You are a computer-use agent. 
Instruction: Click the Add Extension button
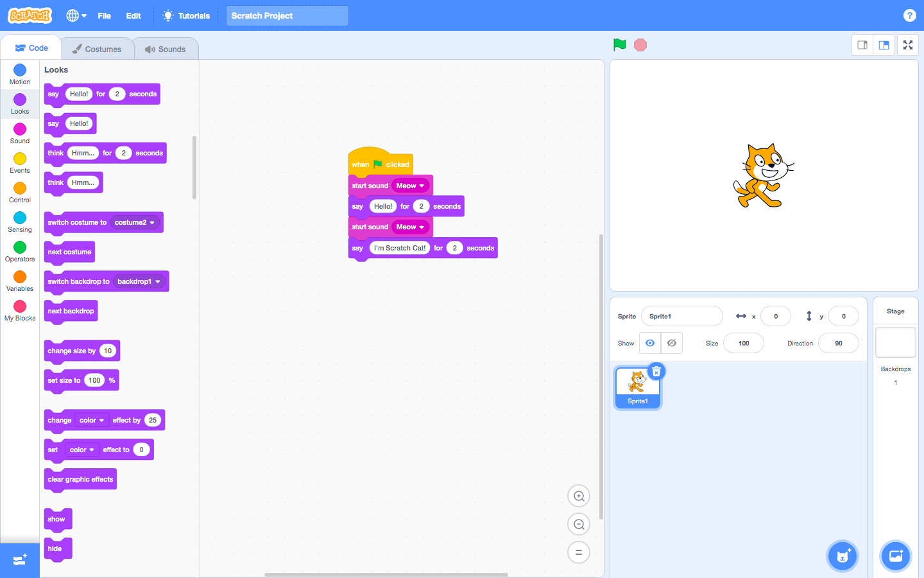point(20,560)
